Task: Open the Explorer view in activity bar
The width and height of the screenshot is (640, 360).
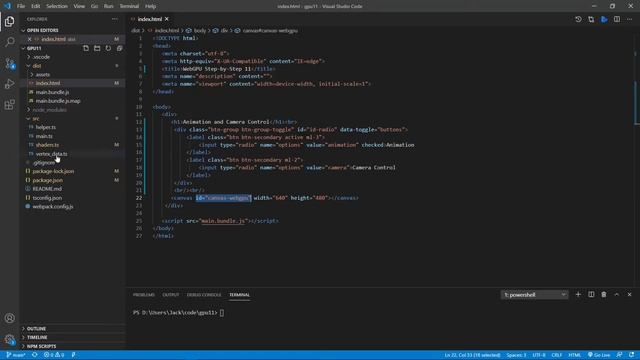Action: [x=9, y=21]
